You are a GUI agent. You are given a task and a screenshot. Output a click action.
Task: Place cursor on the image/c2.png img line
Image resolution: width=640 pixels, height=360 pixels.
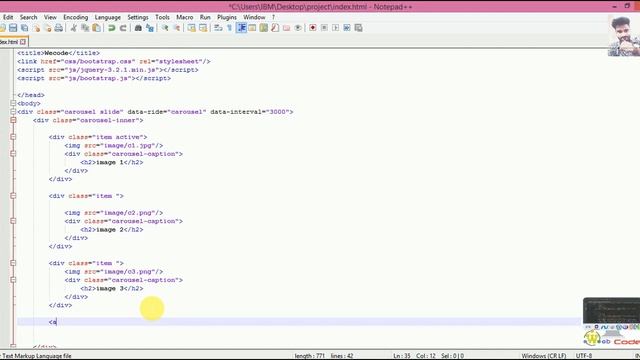(x=113, y=213)
